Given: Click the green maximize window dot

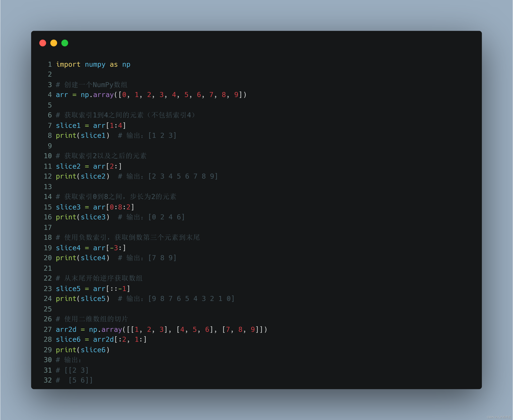Looking at the screenshot, I should coord(65,43).
